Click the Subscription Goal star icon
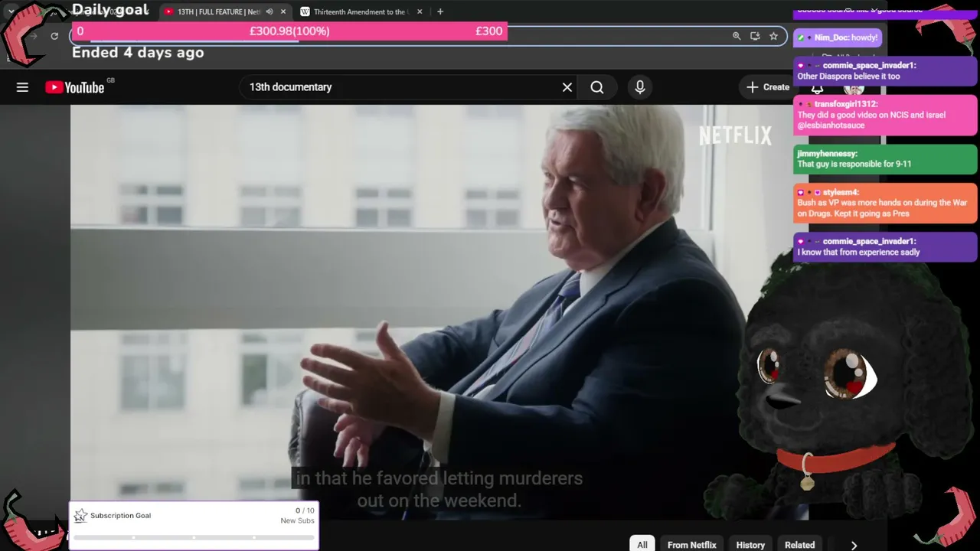The image size is (980, 551). point(80,516)
